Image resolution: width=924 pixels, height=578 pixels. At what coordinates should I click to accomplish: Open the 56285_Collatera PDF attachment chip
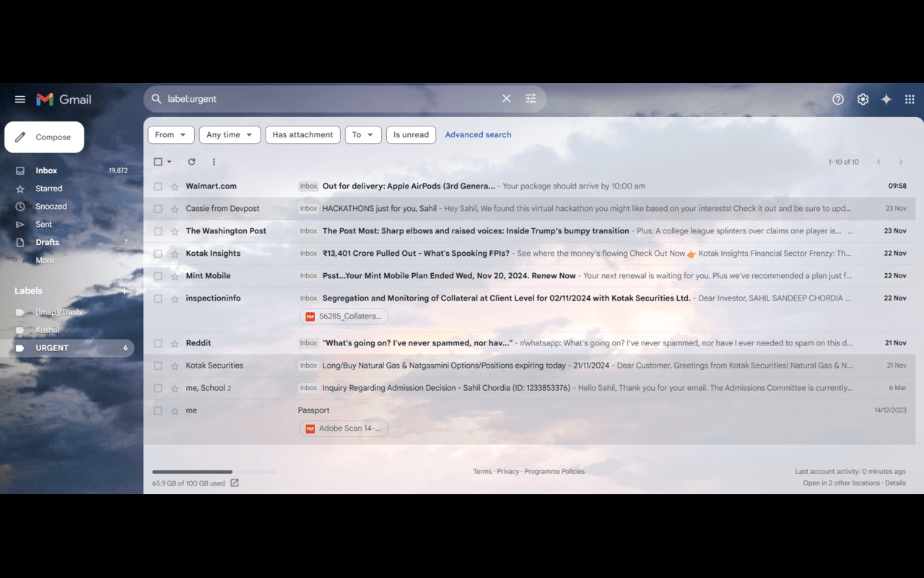pyautogui.click(x=344, y=316)
